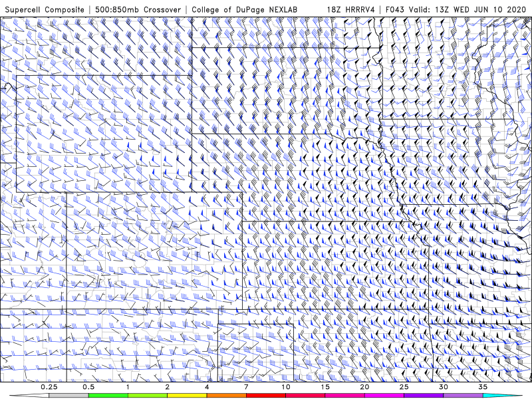Click the "Supercell Composite" title text
The height and width of the screenshot is (399, 532).
[45, 9]
